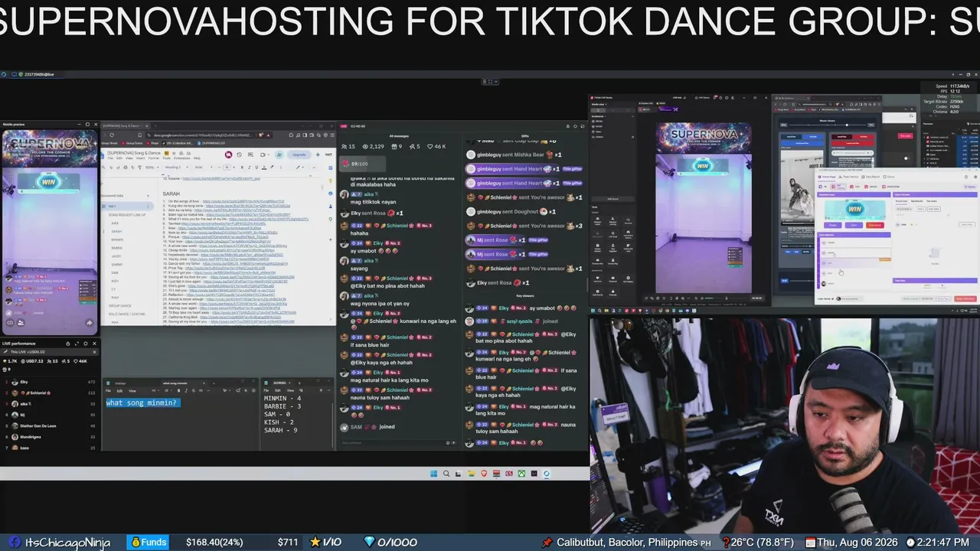980x551 pixels.
Task: Open the comments icon in Google Docs
Action: (x=250, y=155)
